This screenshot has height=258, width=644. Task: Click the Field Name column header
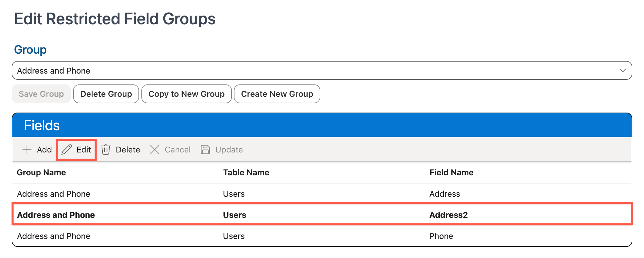[x=451, y=172]
